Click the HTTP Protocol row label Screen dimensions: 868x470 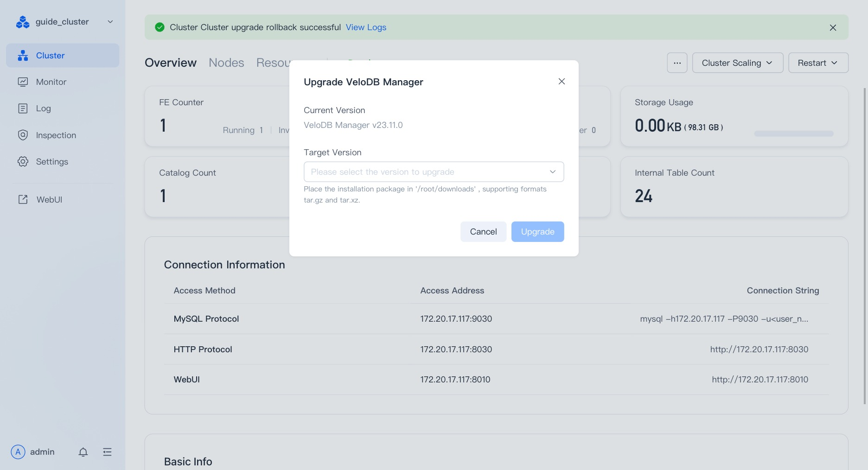pos(203,349)
